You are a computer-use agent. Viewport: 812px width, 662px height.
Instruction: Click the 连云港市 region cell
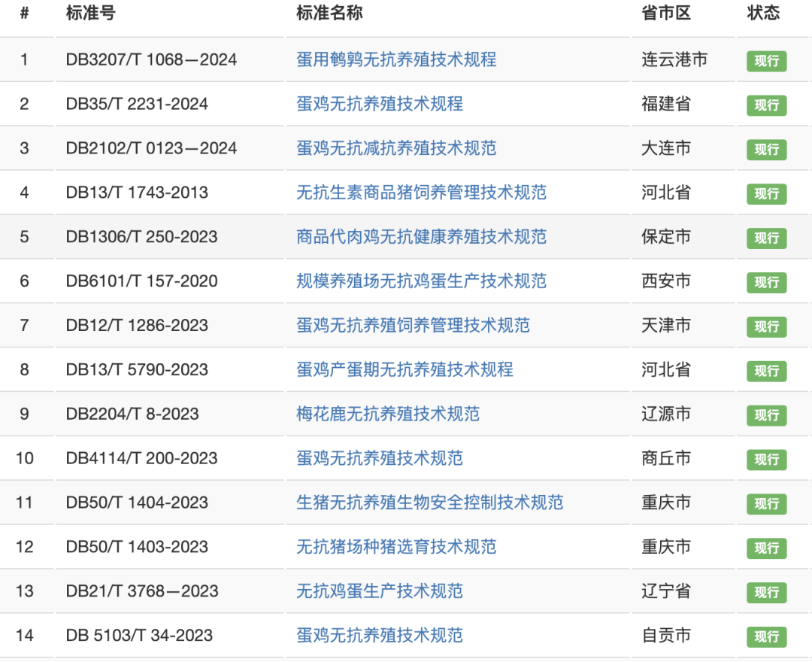[x=674, y=59]
